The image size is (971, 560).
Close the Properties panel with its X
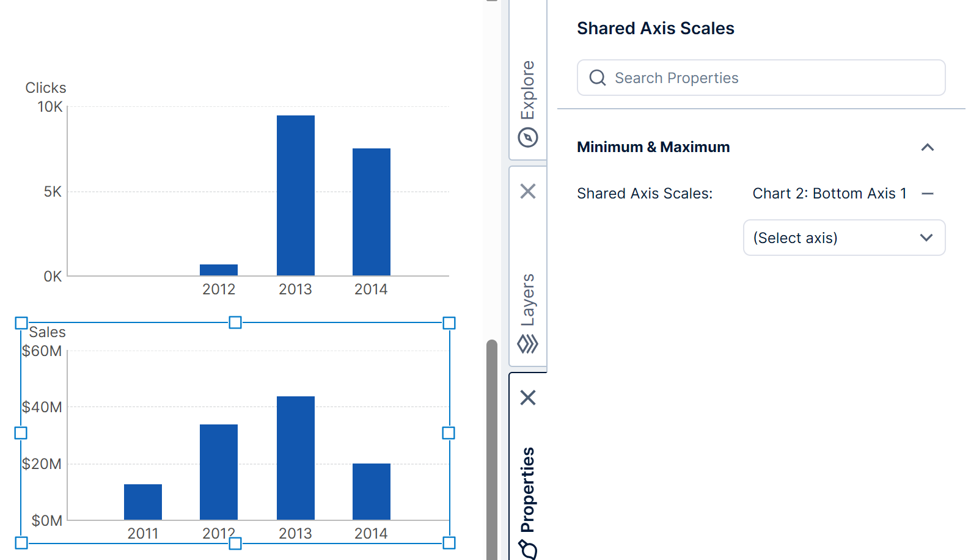pos(528,398)
